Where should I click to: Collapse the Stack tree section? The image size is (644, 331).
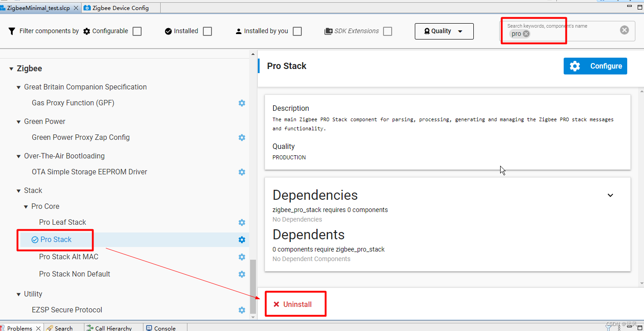pyautogui.click(x=18, y=190)
